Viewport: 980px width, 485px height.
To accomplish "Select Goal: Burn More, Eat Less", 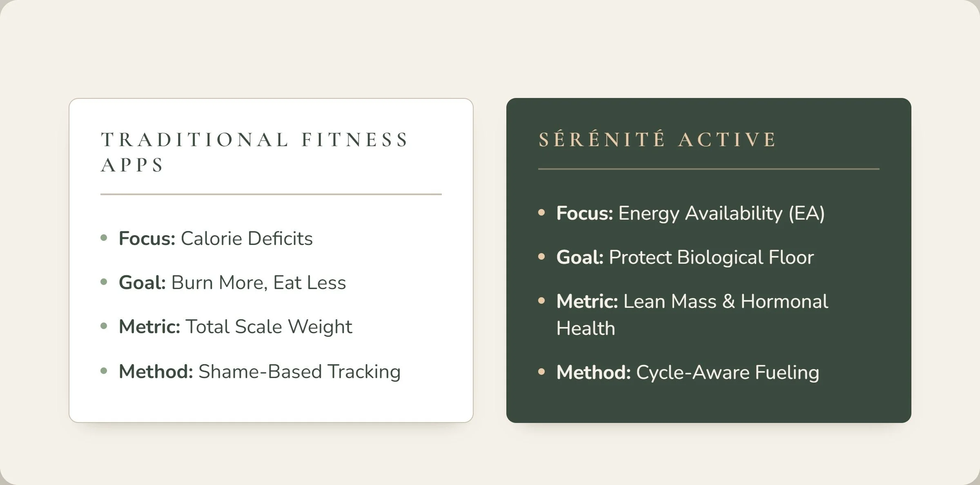I will pos(232,283).
